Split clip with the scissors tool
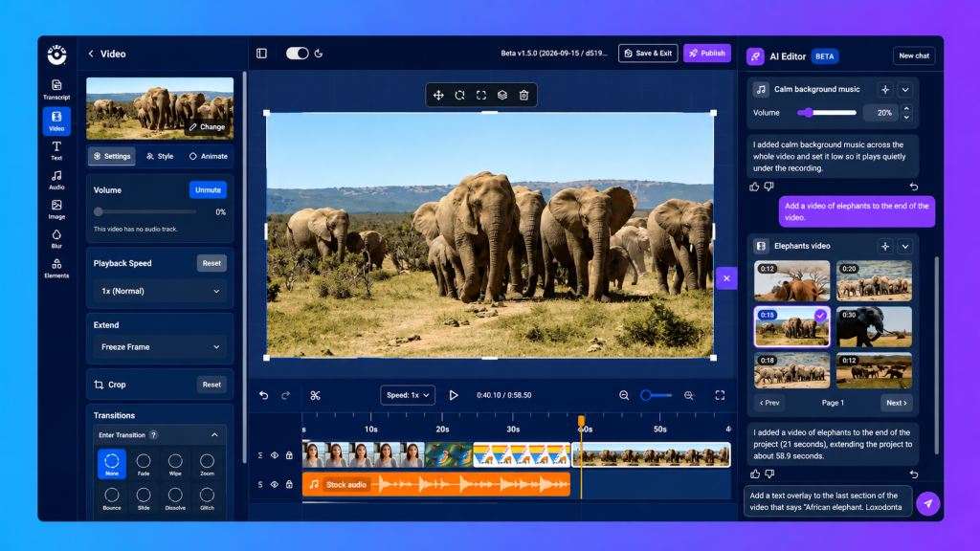Screen dimensions: 980x551 tap(315, 395)
